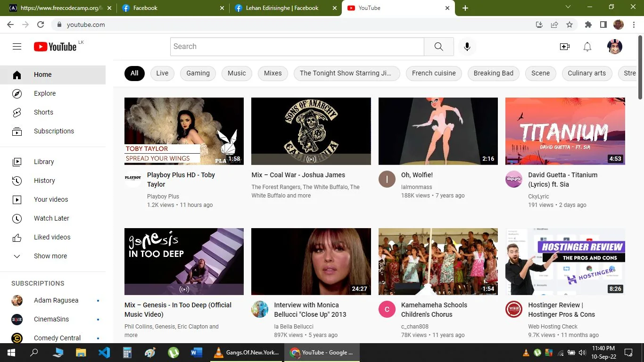
Task: Open Shorts in sidebar
Action: click(x=53, y=112)
